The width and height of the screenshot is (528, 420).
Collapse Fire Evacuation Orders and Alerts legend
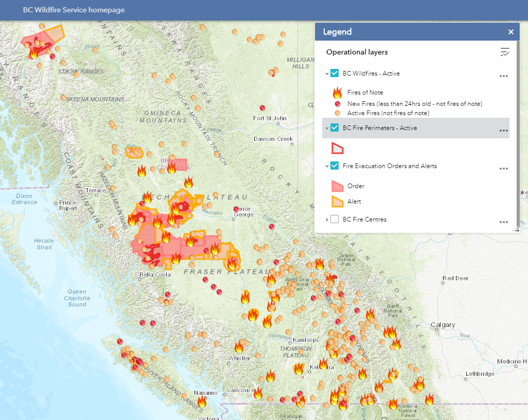click(327, 166)
